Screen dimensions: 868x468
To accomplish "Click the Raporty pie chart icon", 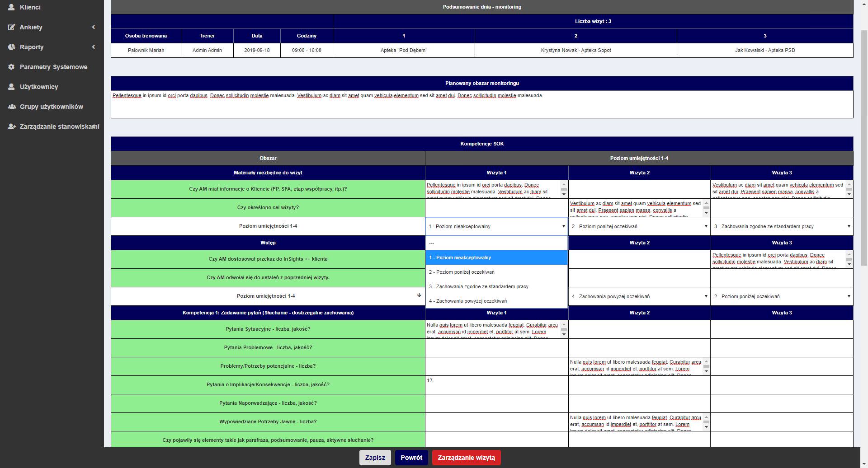I will (12, 47).
